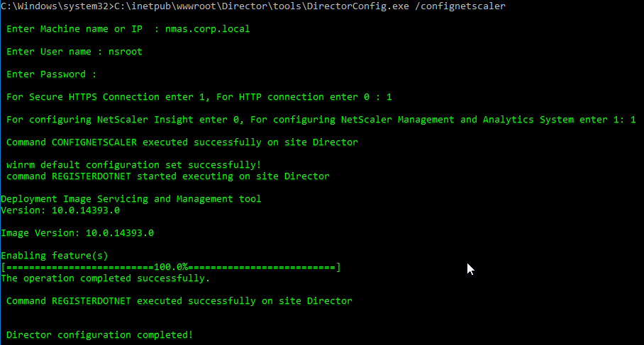Click the CONFIGNETSCALER executed successfully message
Viewport: 644px width, 345px height.
tap(182, 142)
